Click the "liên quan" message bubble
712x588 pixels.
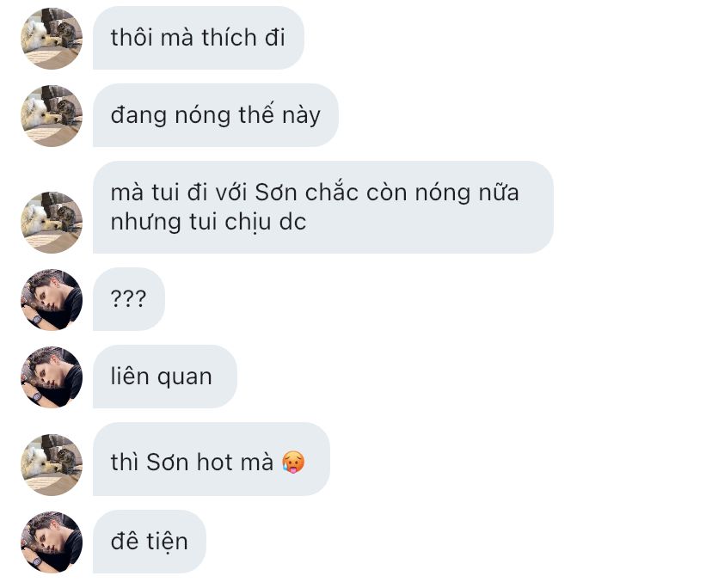point(165,377)
